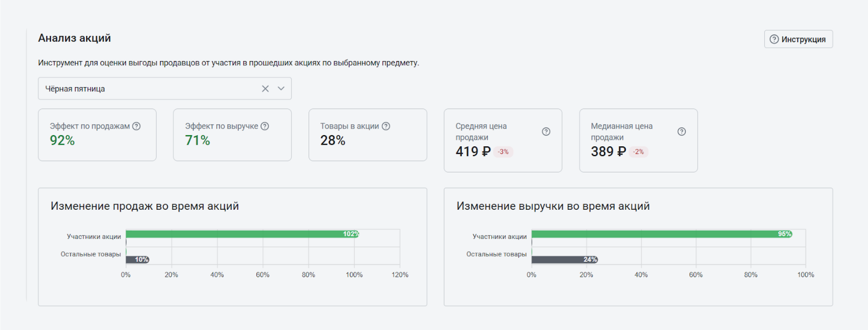Click the gray 10% sales bar
The height and width of the screenshot is (330, 868).
tap(138, 259)
